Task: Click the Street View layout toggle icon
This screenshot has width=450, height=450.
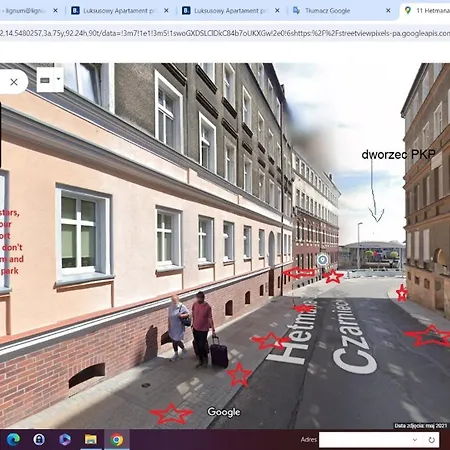Action: [x=45, y=80]
